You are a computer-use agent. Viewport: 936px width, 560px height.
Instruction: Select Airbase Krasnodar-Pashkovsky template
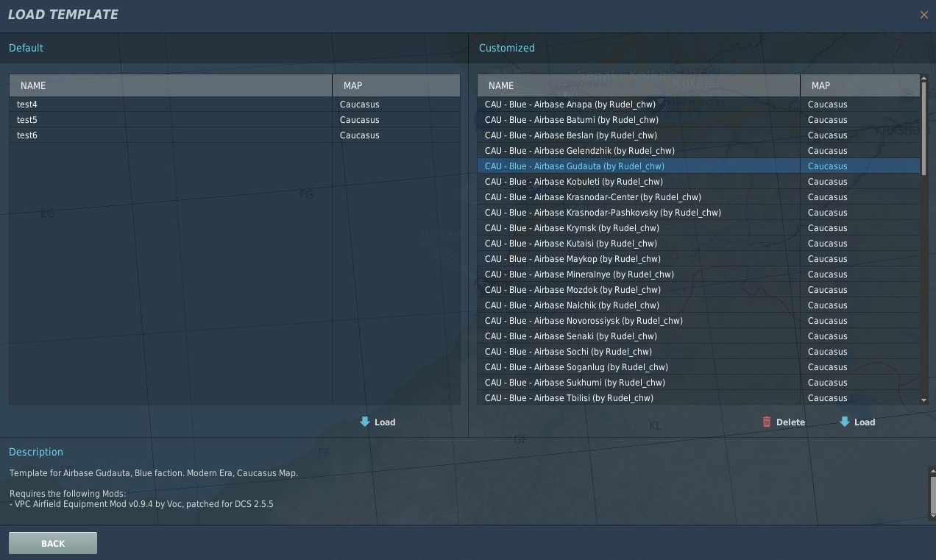coord(602,213)
